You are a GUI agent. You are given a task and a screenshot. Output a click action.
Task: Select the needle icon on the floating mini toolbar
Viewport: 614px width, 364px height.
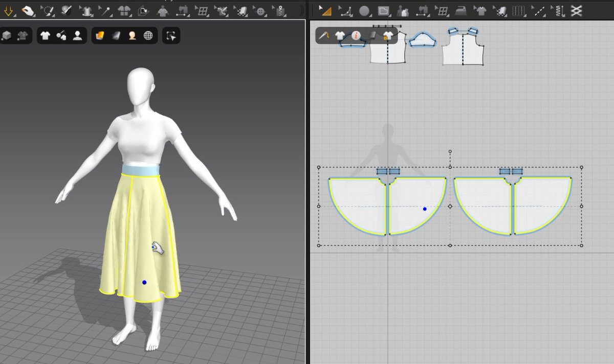point(323,36)
